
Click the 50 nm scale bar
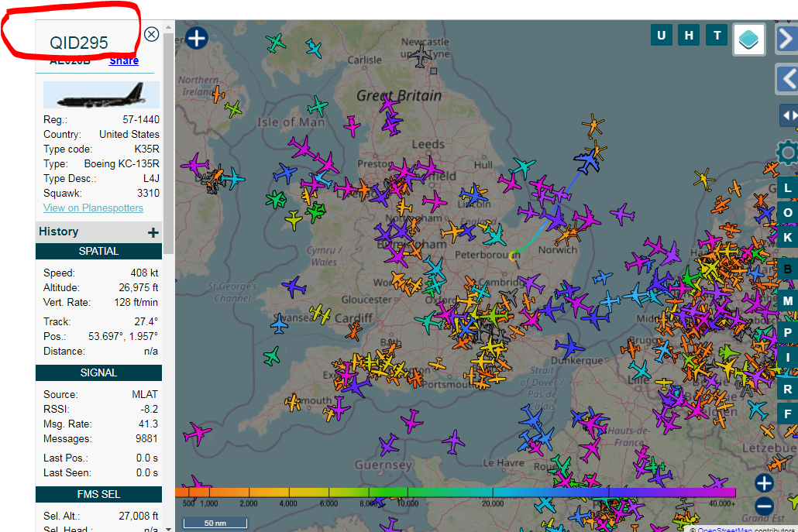[x=215, y=523]
